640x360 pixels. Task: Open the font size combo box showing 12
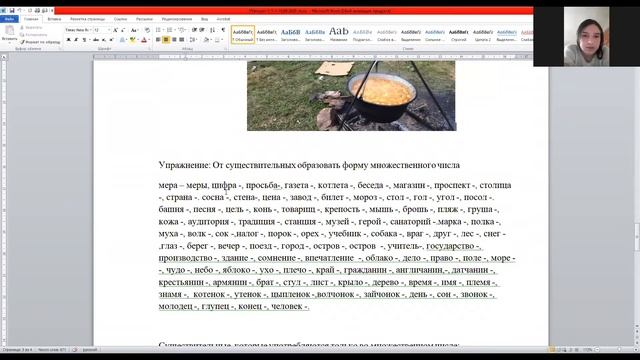tap(102, 30)
